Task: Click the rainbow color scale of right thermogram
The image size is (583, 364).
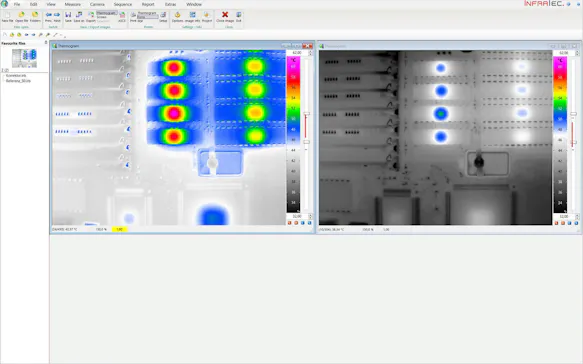Action: [x=560, y=135]
